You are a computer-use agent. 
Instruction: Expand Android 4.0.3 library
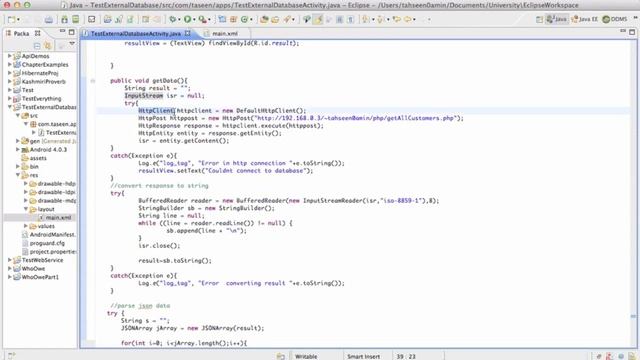tap(18, 149)
